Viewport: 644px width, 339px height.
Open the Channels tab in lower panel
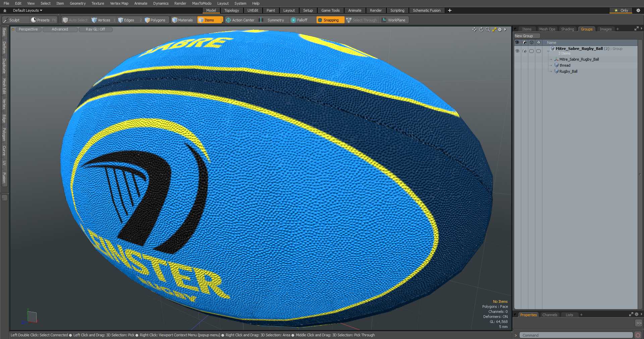(x=549, y=315)
